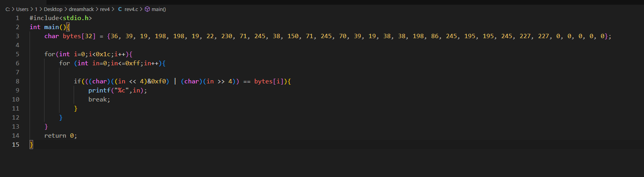
Task: Click the value 36 in the array
Action: (114, 36)
